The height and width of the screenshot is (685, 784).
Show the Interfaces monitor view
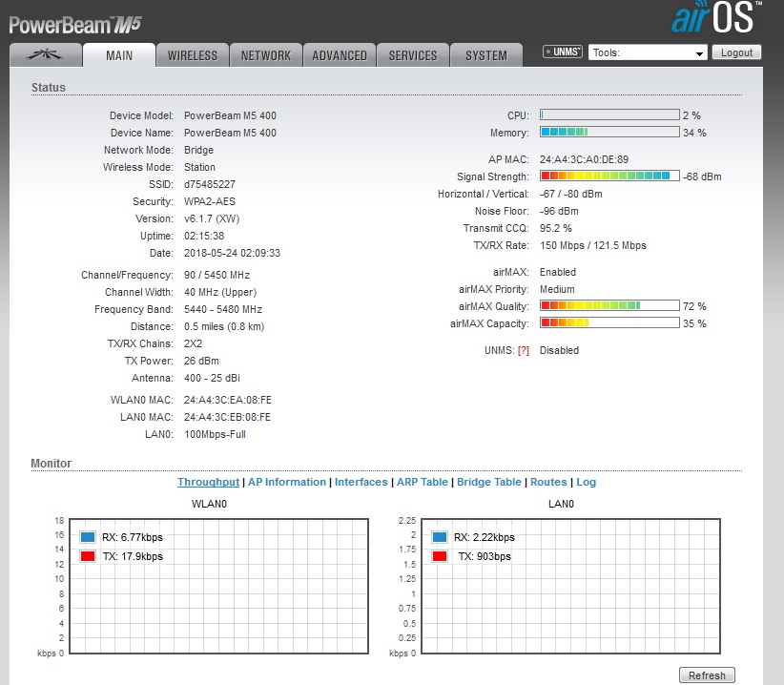(x=361, y=482)
